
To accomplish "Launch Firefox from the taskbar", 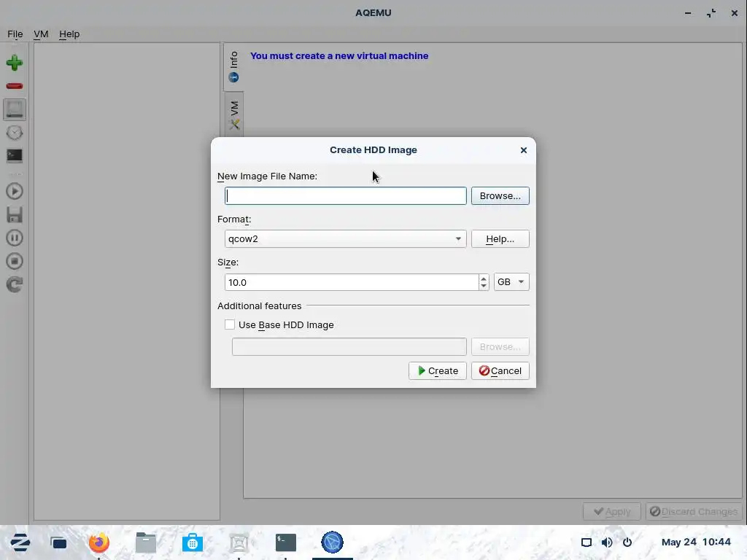I will [99, 542].
